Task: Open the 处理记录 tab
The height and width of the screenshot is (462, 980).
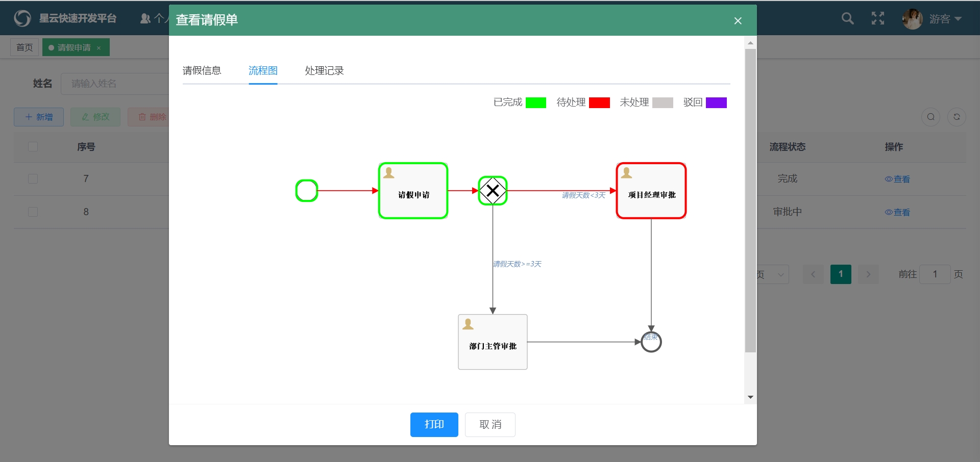Action: (324, 71)
